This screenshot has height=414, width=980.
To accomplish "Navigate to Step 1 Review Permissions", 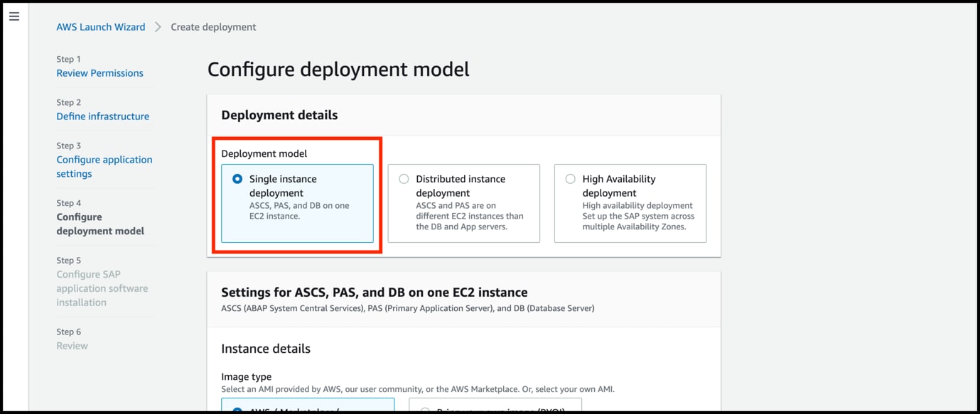I will point(99,72).
